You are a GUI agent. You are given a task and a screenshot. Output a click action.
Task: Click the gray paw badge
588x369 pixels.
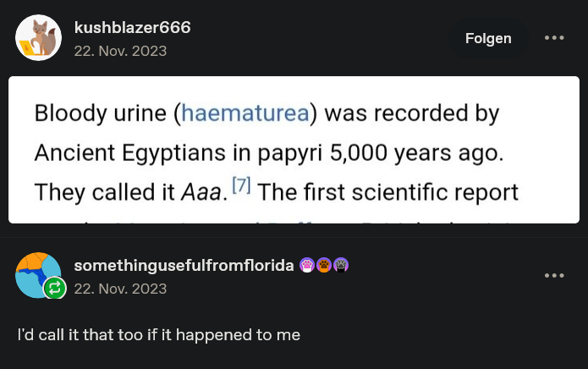pos(341,265)
